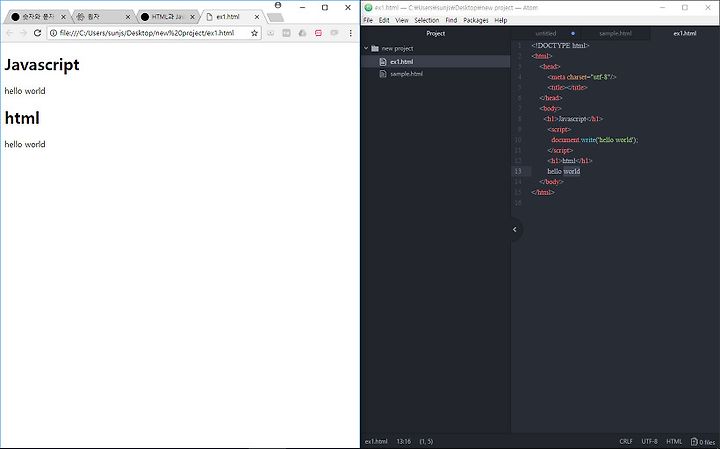Select ex1.html in the project tree
This screenshot has height=449, width=720.
[436, 62]
